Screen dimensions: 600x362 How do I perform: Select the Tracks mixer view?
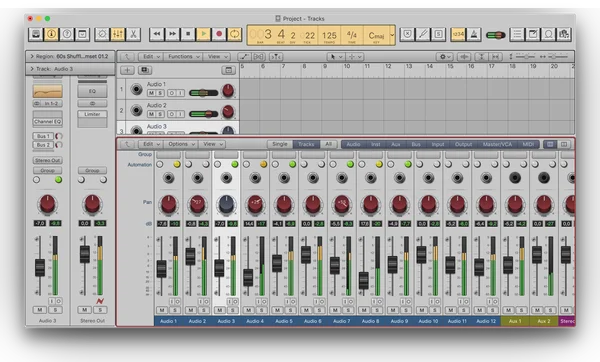click(306, 144)
